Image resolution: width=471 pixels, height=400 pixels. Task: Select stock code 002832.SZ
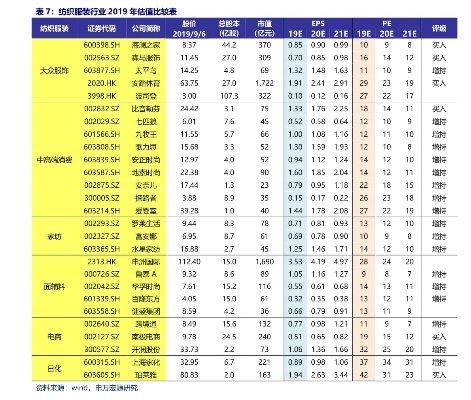tap(102, 109)
